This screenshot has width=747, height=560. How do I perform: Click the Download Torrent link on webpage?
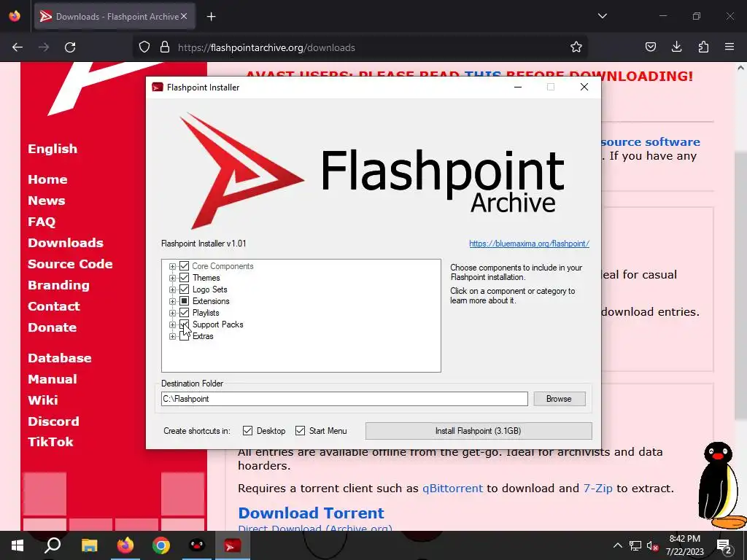311,513
